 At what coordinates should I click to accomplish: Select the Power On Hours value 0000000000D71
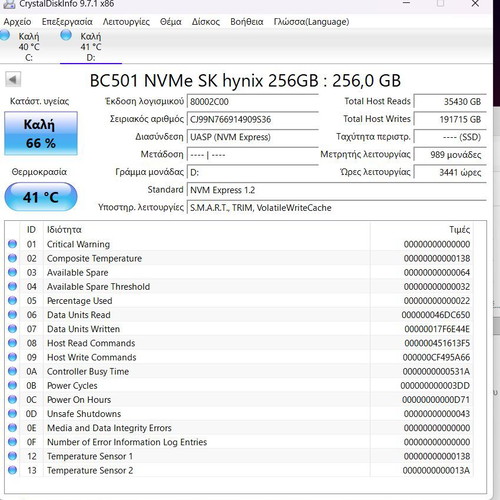click(436, 400)
